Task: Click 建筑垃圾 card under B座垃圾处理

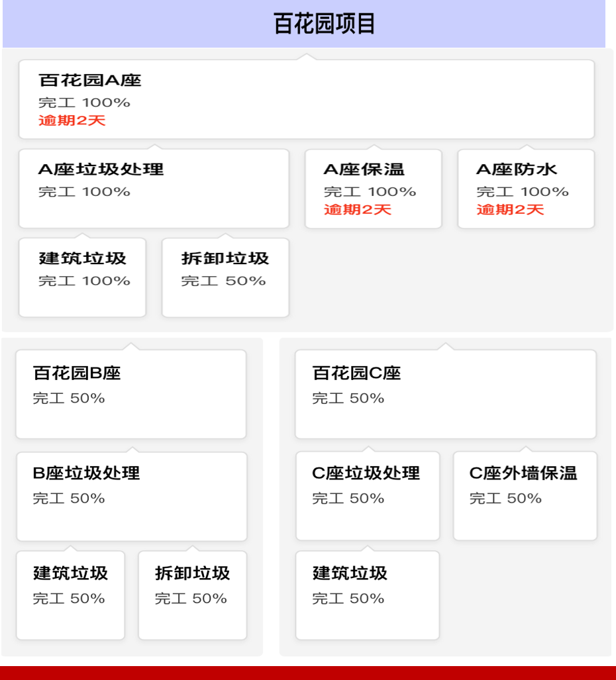Action: [70, 595]
